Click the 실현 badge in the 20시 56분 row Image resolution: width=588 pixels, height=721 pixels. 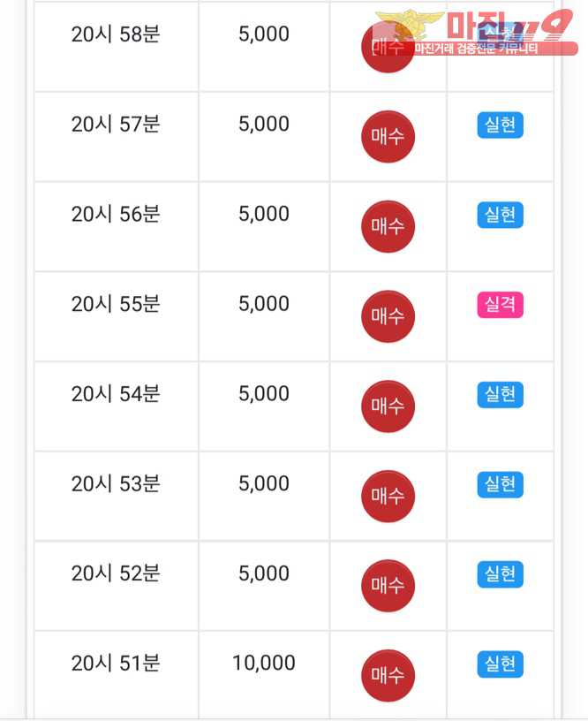[500, 216]
